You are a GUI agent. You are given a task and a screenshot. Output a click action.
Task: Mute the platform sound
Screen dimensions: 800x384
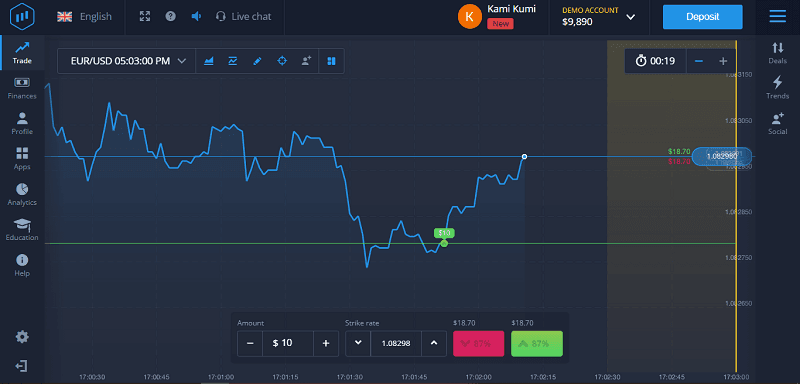[x=196, y=16]
